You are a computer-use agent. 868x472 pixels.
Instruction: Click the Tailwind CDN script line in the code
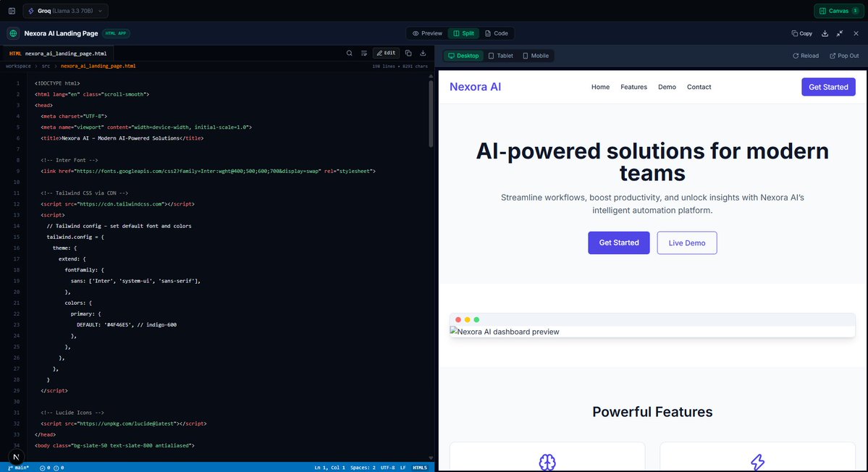[117, 204]
